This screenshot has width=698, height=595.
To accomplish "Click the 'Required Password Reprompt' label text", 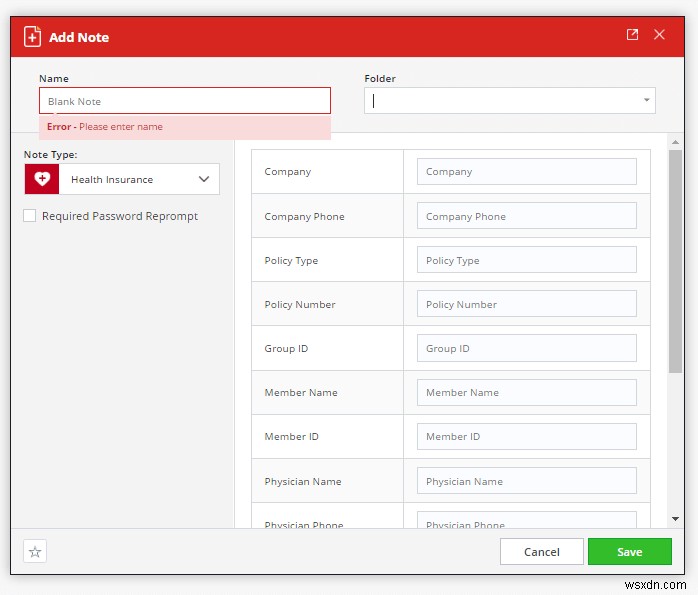I will coord(120,216).
